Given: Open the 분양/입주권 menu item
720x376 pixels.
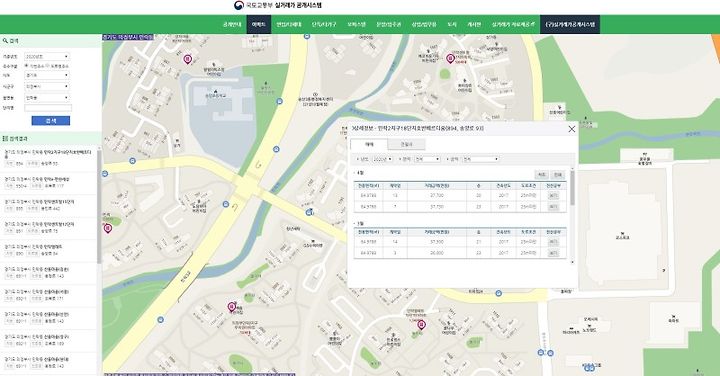Looking at the screenshot, I should pos(388,24).
